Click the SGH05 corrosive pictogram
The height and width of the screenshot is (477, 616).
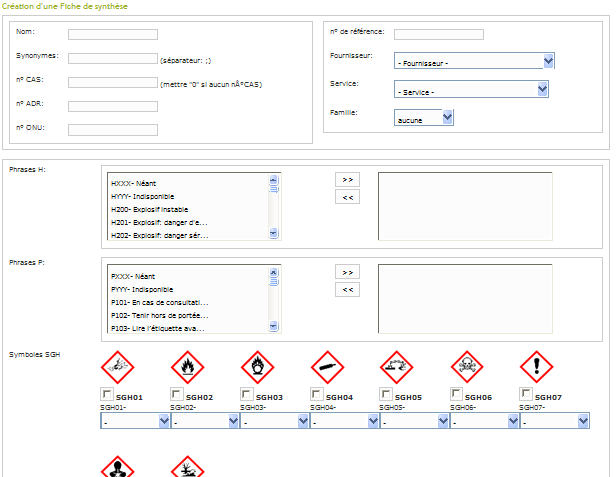(396, 367)
